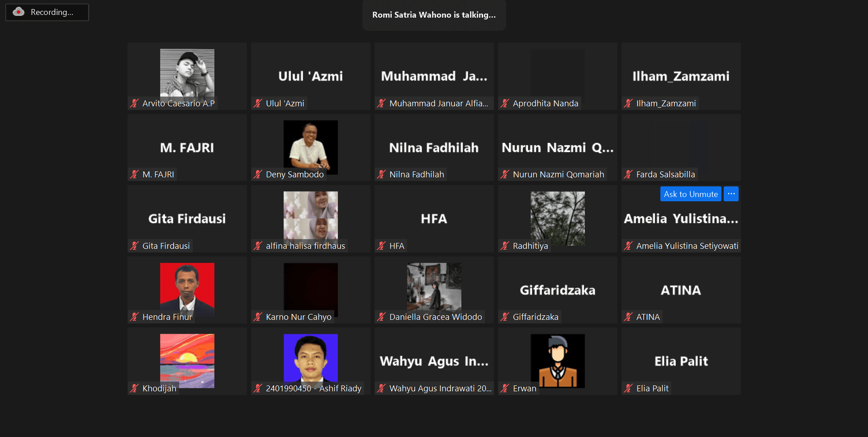Click muted mic icon next to Ilham_Zamzami
The image size is (868, 437).
click(x=628, y=103)
